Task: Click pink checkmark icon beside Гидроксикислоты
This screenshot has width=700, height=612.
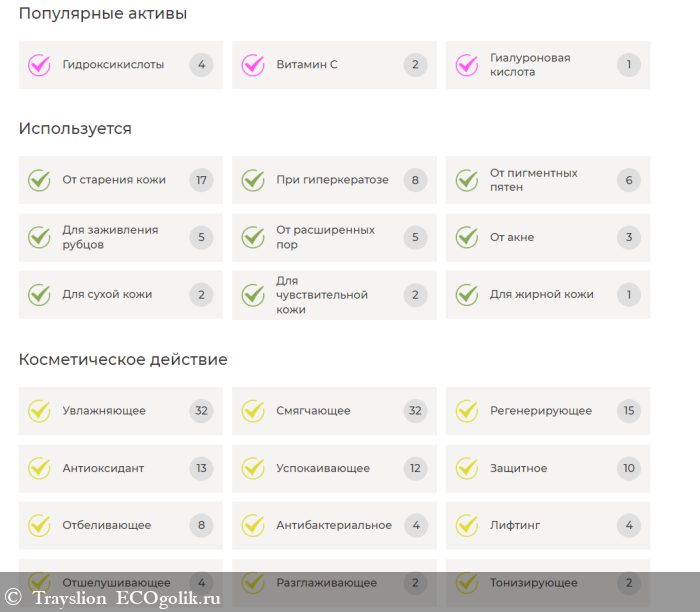Action: click(x=39, y=65)
